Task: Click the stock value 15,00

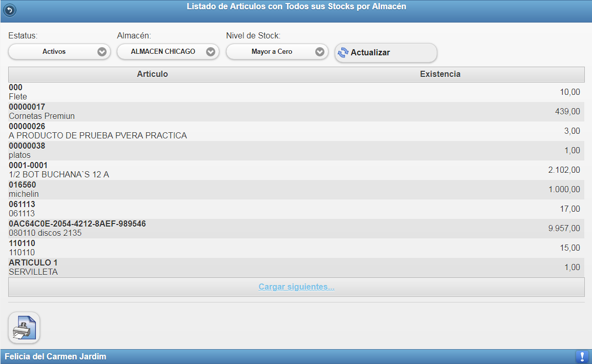Action: point(570,248)
